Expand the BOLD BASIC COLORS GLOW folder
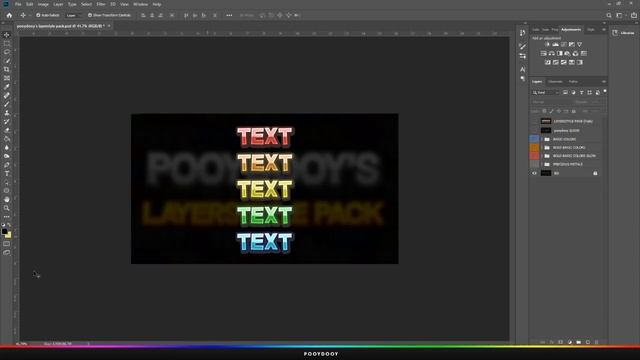The image size is (640, 360). 542,156
